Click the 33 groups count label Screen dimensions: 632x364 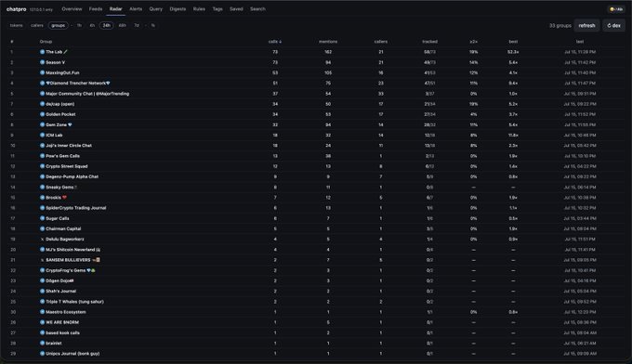coord(560,25)
